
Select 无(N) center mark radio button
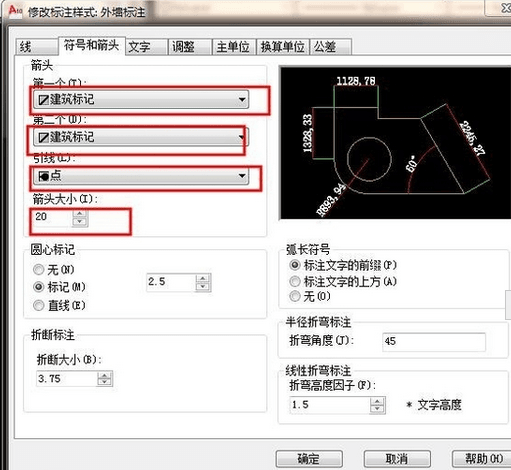click(39, 269)
